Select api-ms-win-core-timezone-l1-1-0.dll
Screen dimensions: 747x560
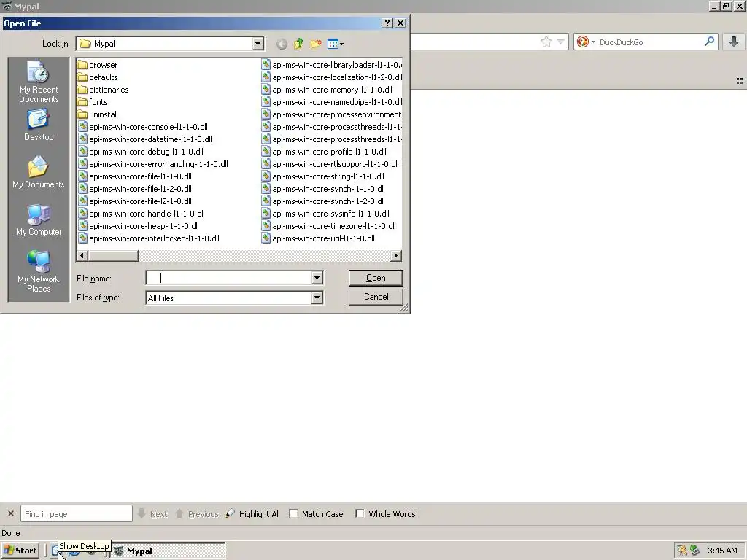pos(329,226)
